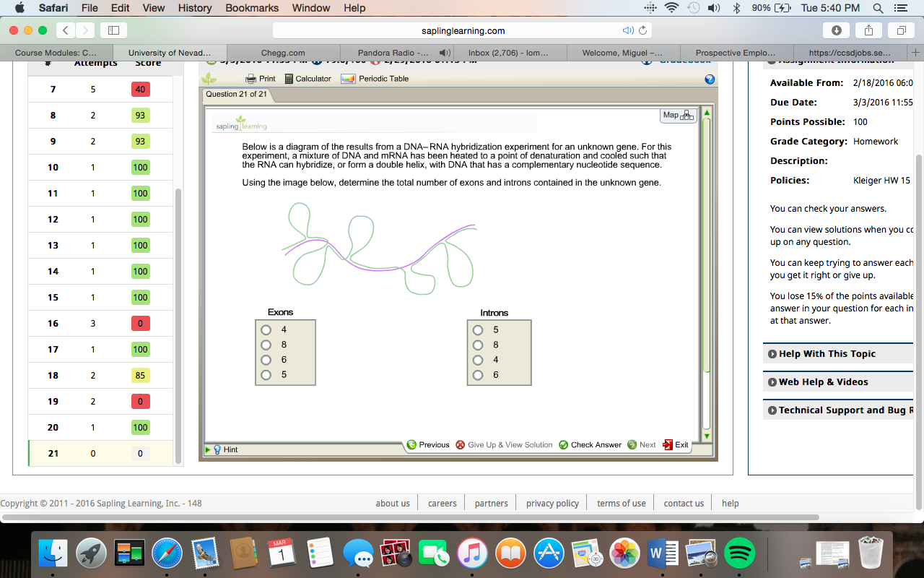Select 5 exons radio button
Image resolution: width=924 pixels, height=578 pixels.
point(266,375)
